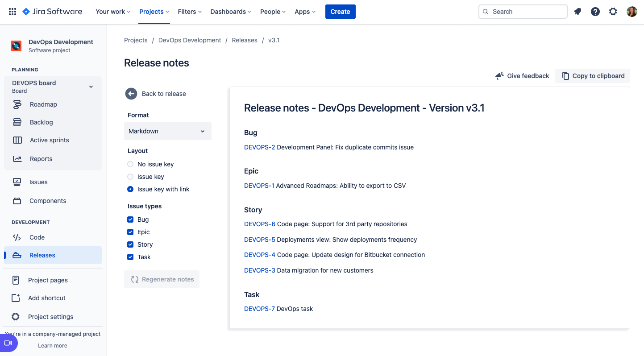Click the Reports chart icon
644x356 pixels.
coord(17,159)
